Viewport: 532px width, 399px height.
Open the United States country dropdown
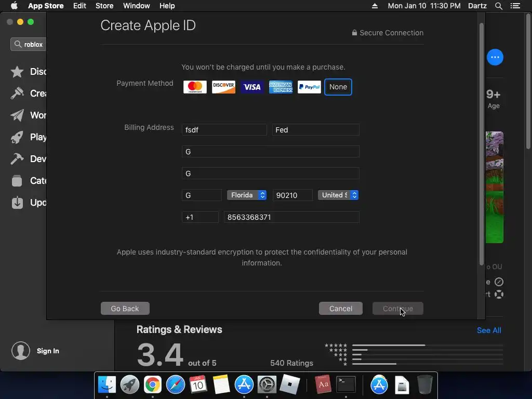[338, 195]
